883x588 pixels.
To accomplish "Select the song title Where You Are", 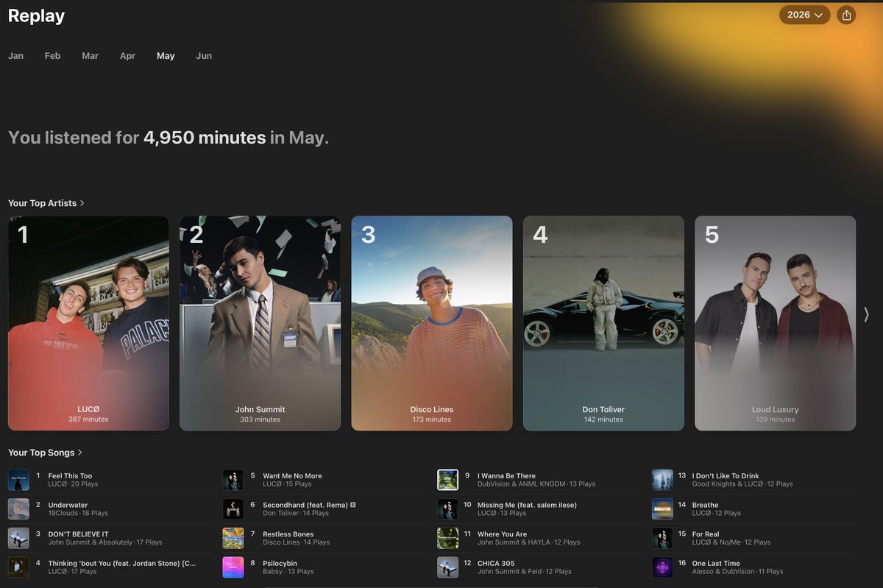I will pyautogui.click(x=502, y=534).
